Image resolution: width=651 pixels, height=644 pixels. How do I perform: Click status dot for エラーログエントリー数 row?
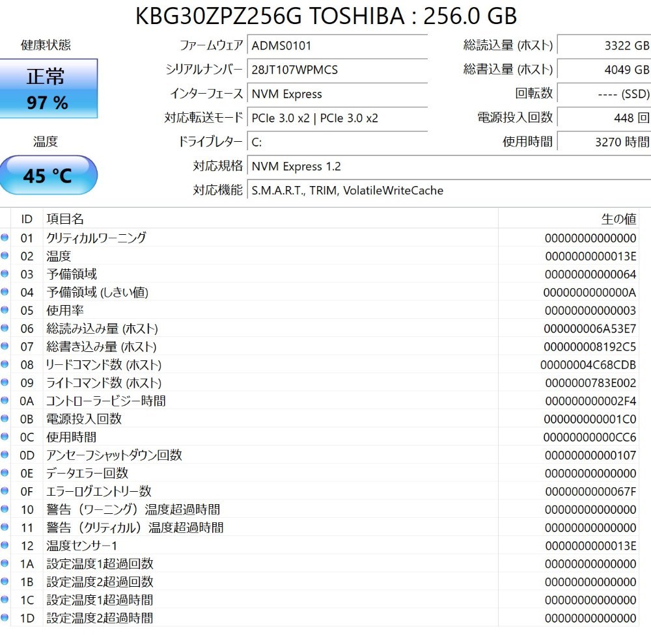5,491
